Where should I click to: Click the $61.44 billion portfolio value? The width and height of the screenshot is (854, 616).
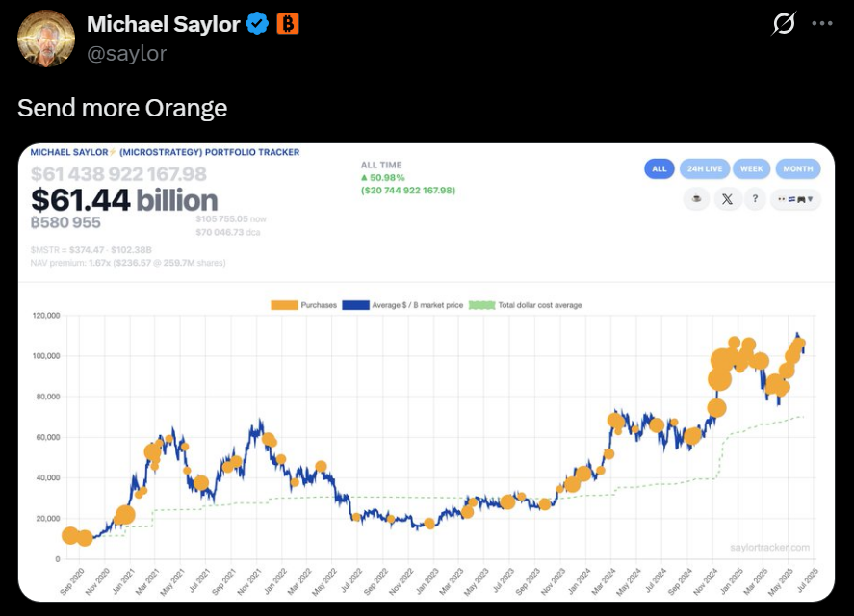pos(124,200)
